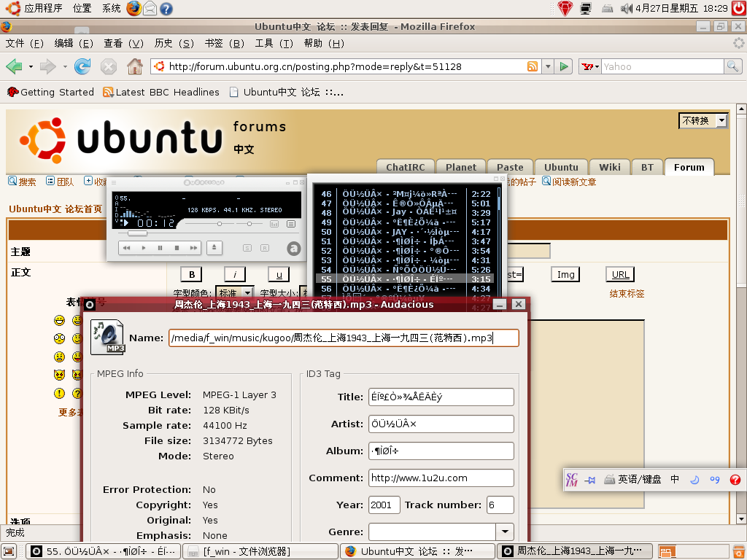Click underline u formatting button in forum editor

[x=279, y=274]
